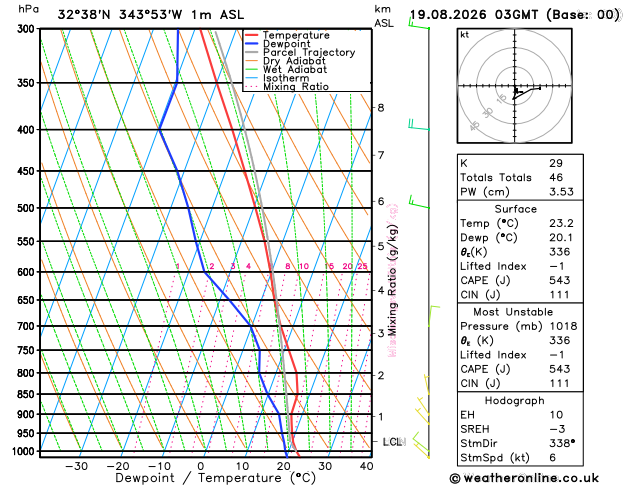The height and width of the screenshot is (486, 629).
Task: Click the Dewpoint / Temperature axis title
Action: [215, 478]
